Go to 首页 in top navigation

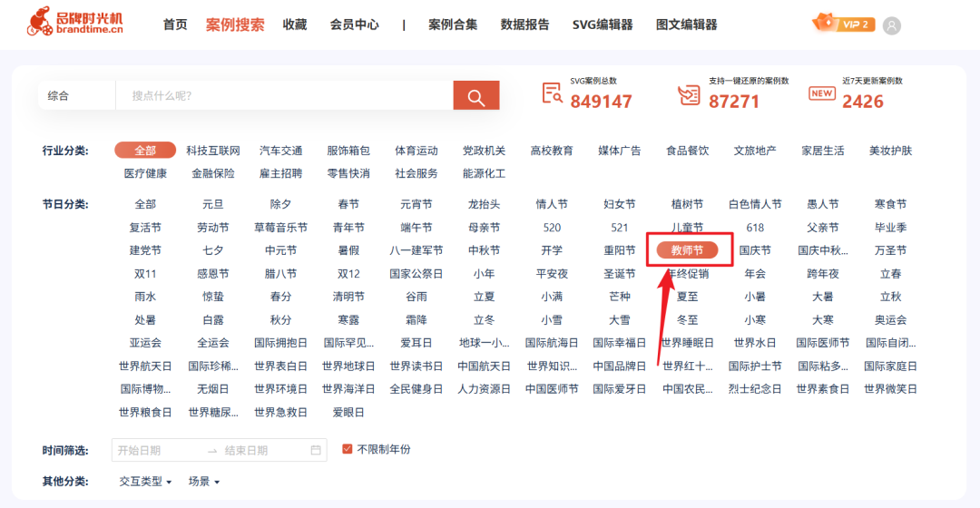[175, 24]
